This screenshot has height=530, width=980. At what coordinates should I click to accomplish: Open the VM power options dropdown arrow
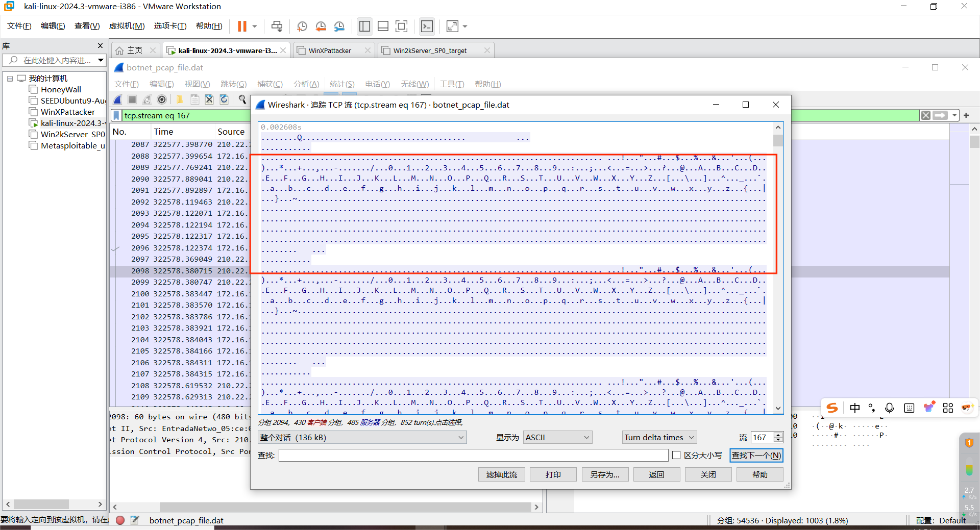tap(255, 26)
